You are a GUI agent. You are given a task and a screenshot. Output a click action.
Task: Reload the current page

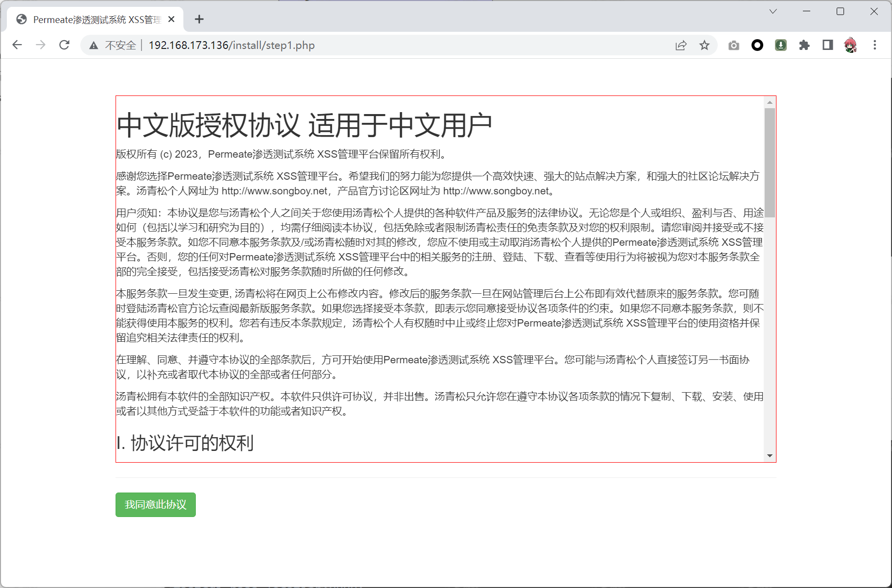click(x=64, y=45)
